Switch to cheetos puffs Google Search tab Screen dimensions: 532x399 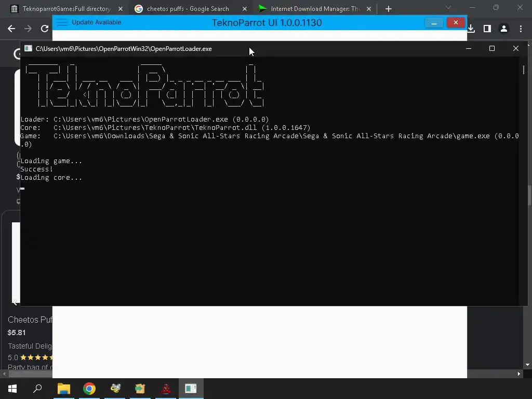tap(188, 9)
